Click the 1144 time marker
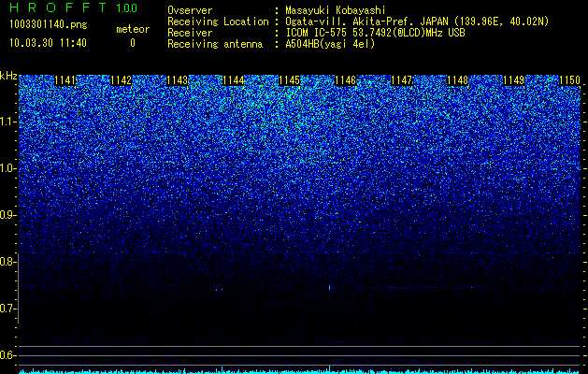Screen dimensions: 588x374 point(234,80)
